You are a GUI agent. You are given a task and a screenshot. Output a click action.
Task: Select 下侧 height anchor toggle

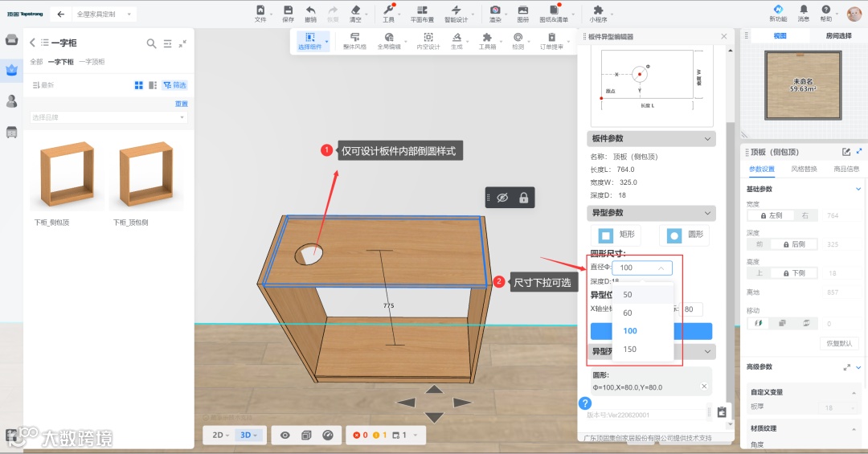tap(794, 273)
